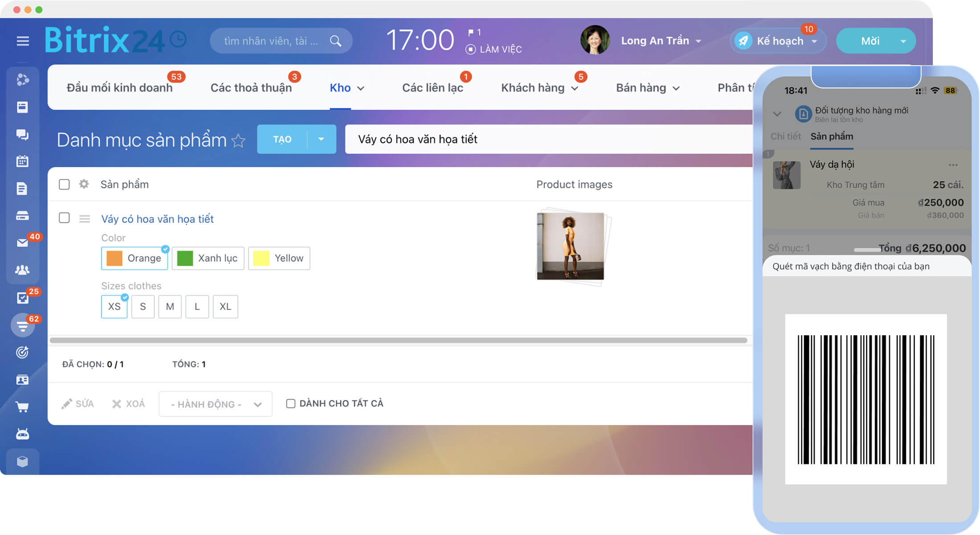Open tasks icon with 25 badge

click(x=22, y=297)
